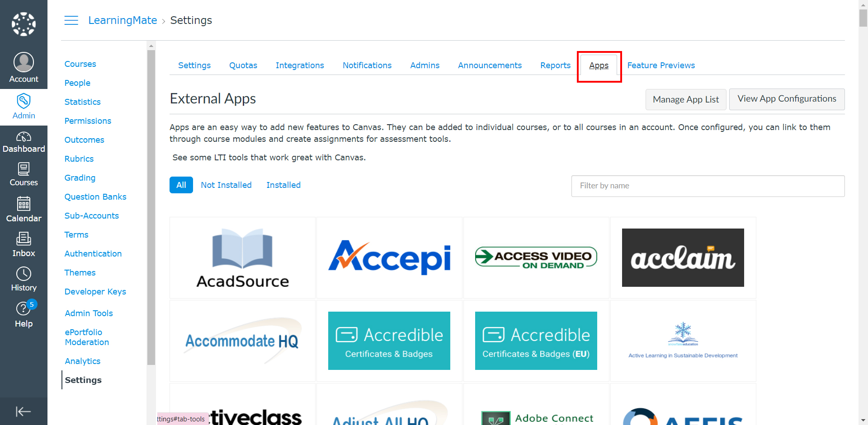Select the All apps filter
Viewport: 868px width, 425px height.
coord(181,185)
